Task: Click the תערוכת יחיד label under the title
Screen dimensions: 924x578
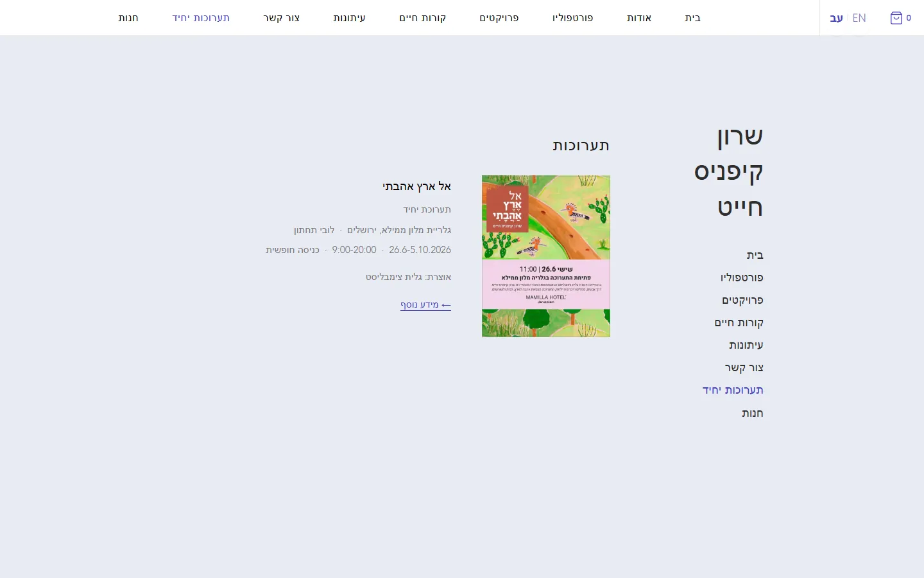Action: click(x=427, y=209)
